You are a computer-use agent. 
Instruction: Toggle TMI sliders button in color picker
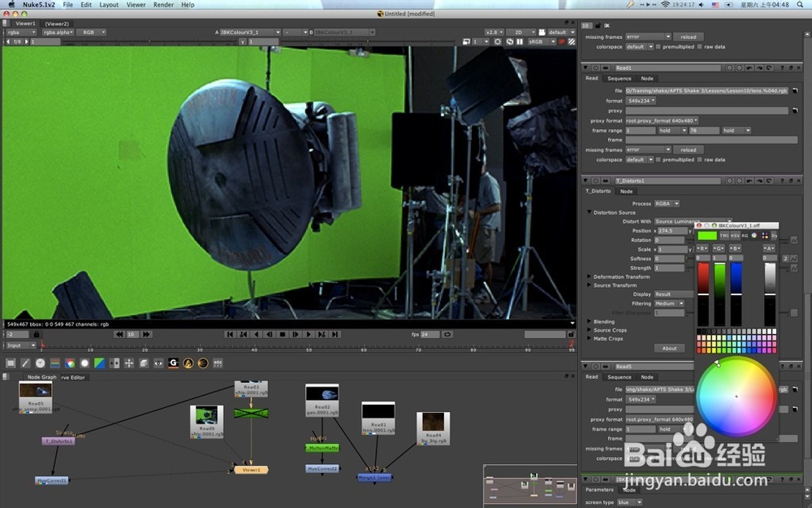click(x=724, y=236)
